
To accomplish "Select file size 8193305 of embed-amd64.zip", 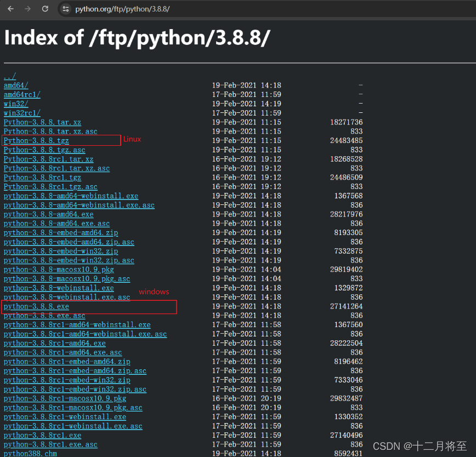I will coord(349,232).
